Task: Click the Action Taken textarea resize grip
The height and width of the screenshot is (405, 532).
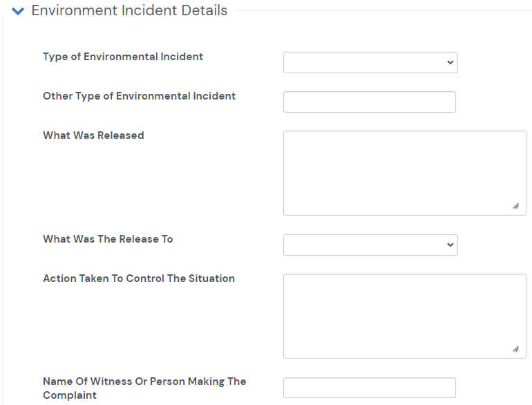Action: (x=515, y=348)
